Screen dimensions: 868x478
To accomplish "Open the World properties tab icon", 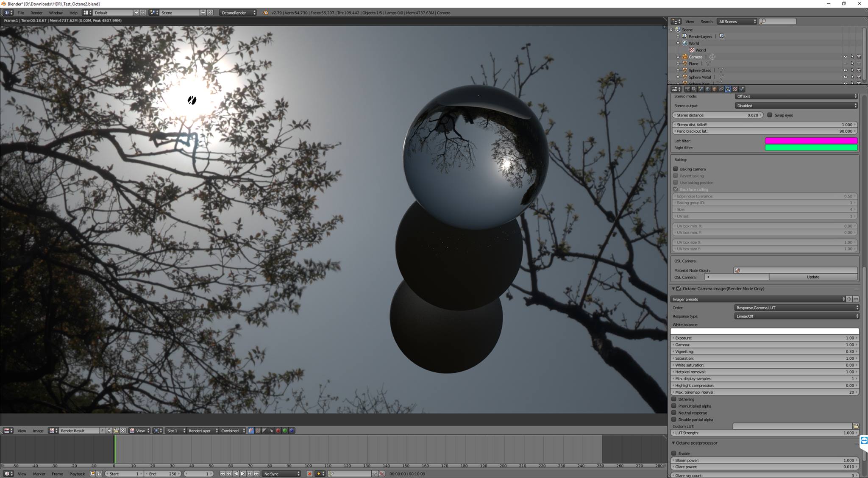I will [707, 89].
